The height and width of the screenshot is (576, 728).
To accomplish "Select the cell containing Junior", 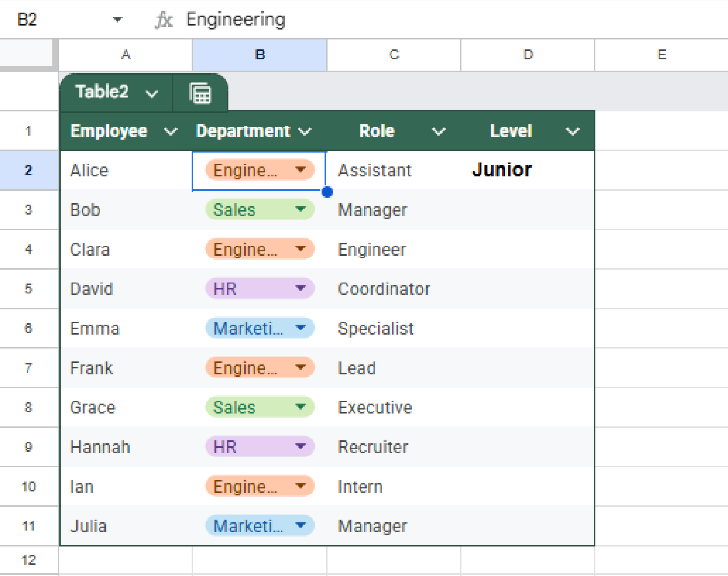I will (x=502, y=170).
